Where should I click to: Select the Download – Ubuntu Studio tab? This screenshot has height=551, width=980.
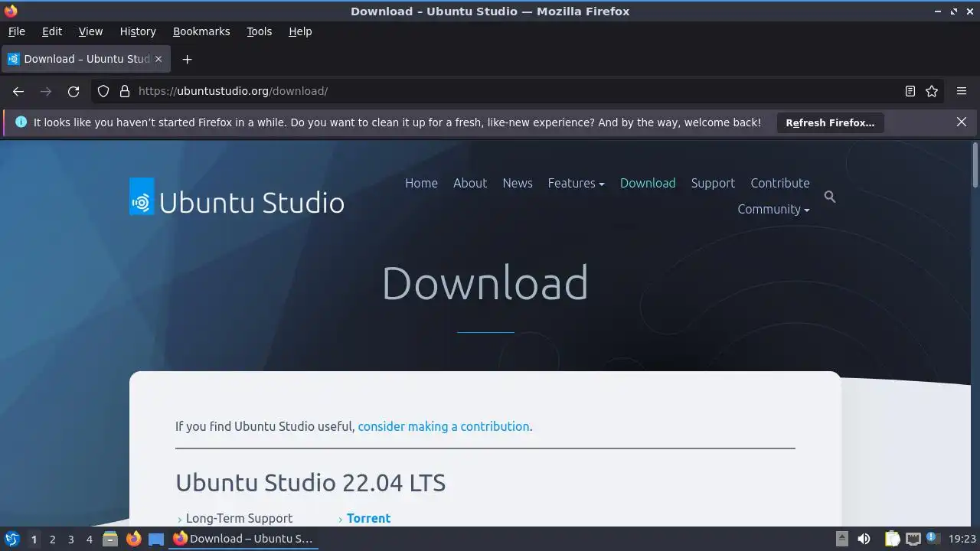pos(84,59)
